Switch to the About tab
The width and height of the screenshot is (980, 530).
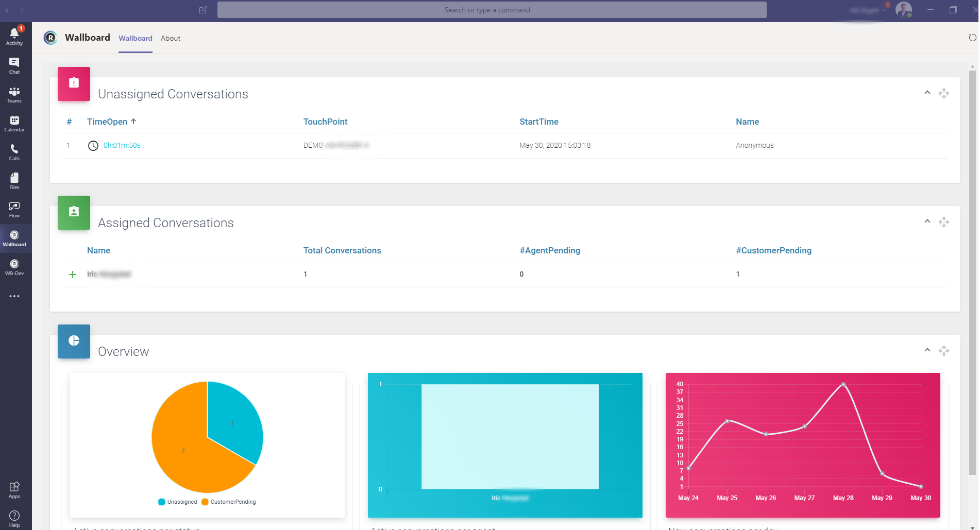(x=170, y=38)
